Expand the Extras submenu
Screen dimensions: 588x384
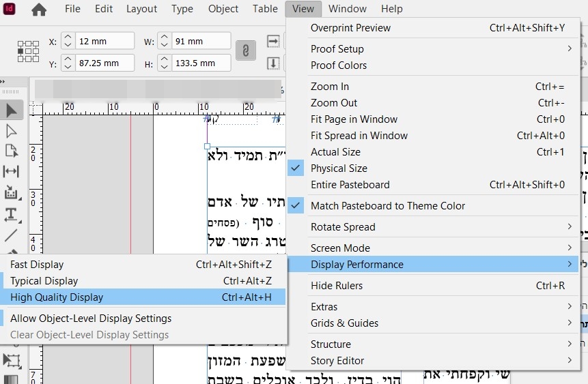coord(433,306)
